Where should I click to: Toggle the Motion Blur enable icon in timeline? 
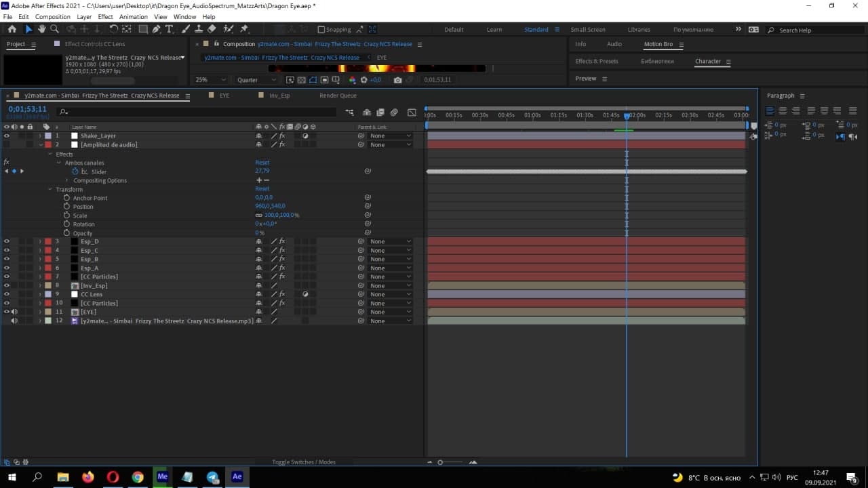tap(393, 113)
